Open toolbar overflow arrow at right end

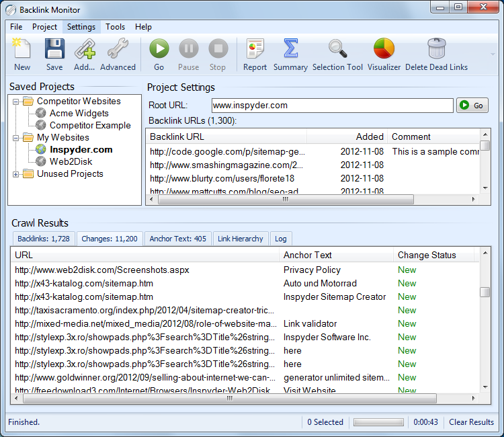point(493,54)
